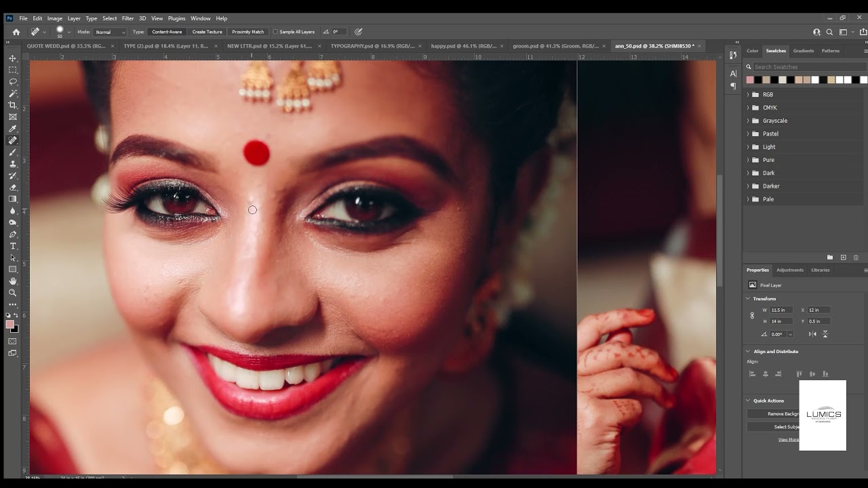The width and height of the screenshot is (868, 488).
Task: Open the Gradients panel tab
Action: pos(804,51)
